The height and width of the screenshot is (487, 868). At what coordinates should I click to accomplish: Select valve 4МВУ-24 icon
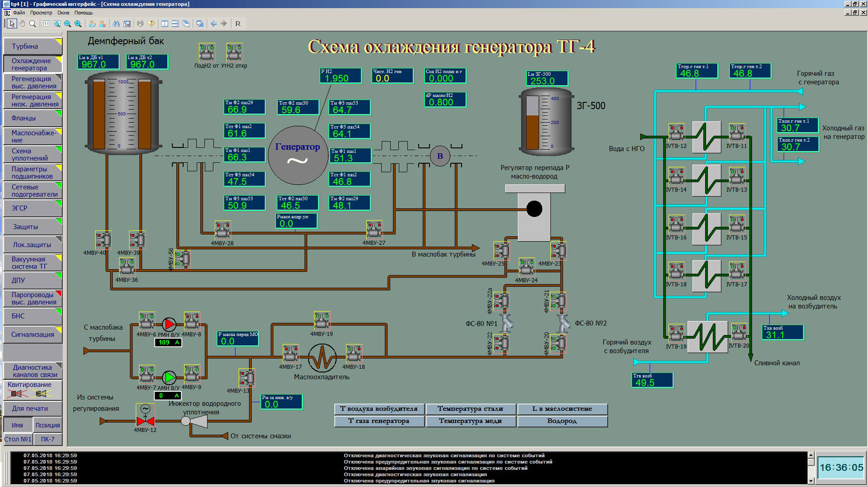coord(526,267)
